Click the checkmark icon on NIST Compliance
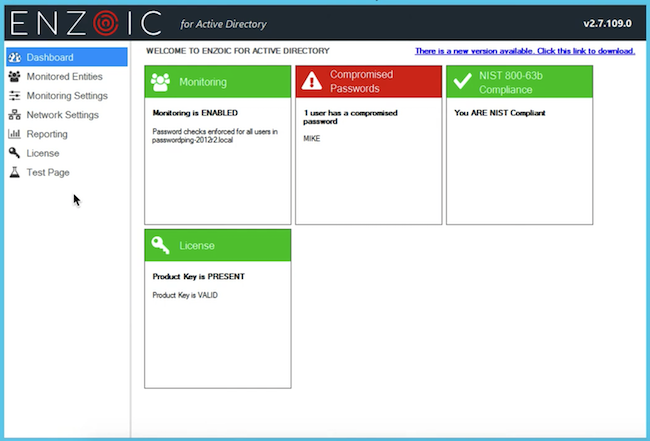650x441 pixels. (462, 82)
